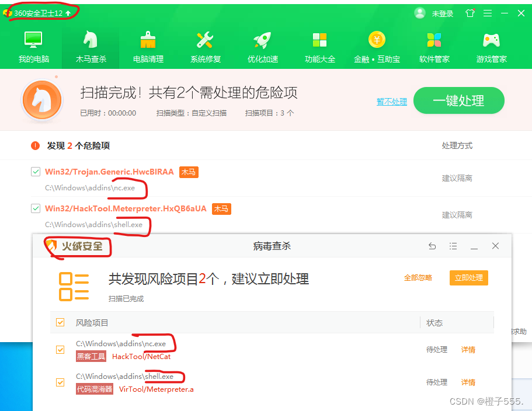Image resolution: width=532 pixels, height=411 pixels.
Task: Click the orange horse scan icon
Action: click(42, 100)
